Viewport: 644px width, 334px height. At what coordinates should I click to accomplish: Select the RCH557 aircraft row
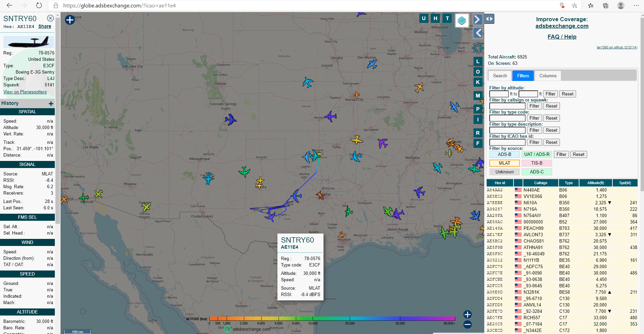click(x=562, y=318)
